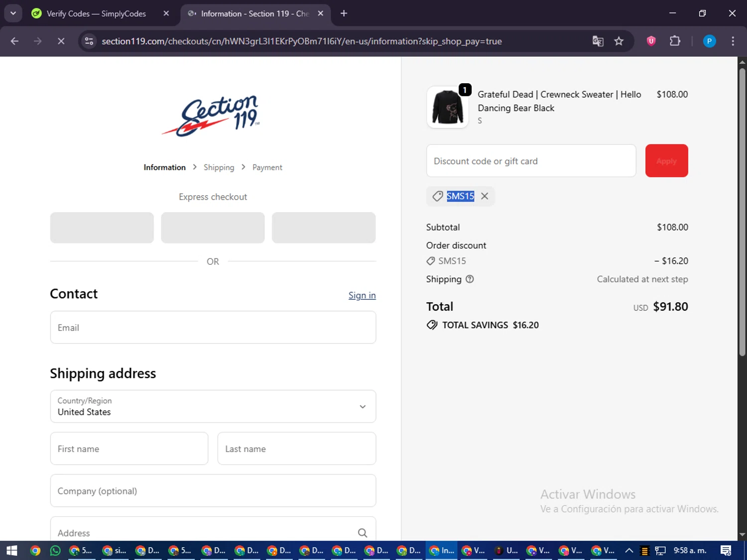Screen dimensions: 747x560
Task: Focus the First name field
Action: 129,448
